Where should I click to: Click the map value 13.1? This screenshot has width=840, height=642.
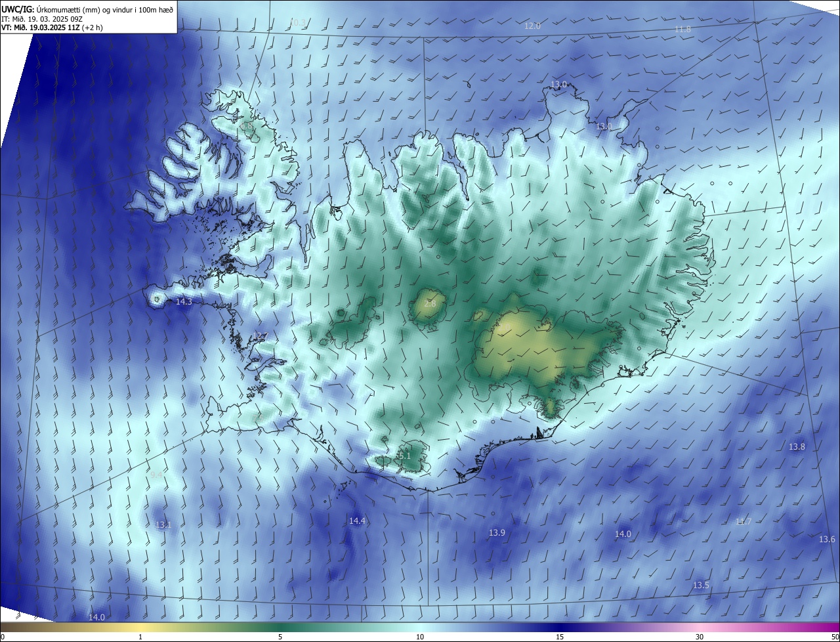[163, 525]
